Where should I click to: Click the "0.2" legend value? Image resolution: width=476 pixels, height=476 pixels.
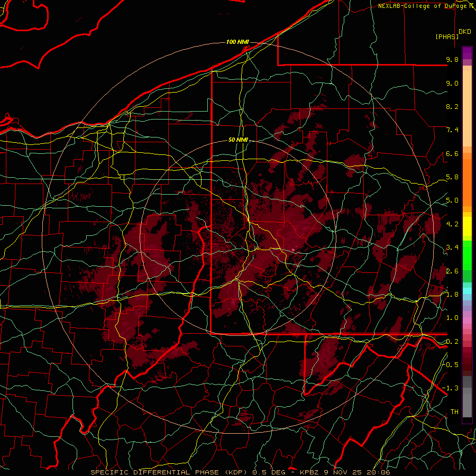[452, 342]
